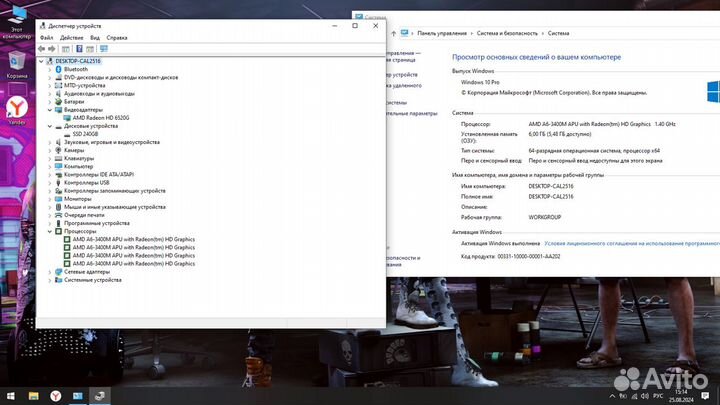720x405 pixels.
Task: Click the Back arrow in Device Manager toolbar
Action: coord(42,49)
